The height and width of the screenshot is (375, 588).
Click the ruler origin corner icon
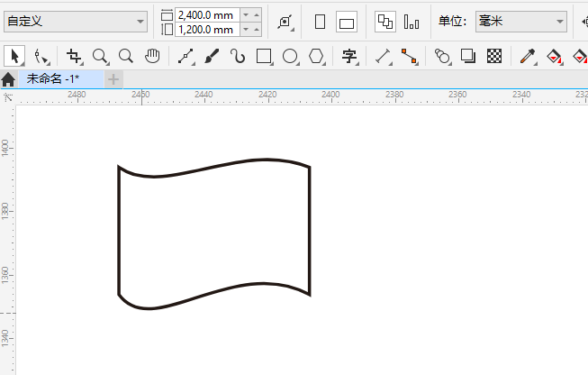point(7,97)
